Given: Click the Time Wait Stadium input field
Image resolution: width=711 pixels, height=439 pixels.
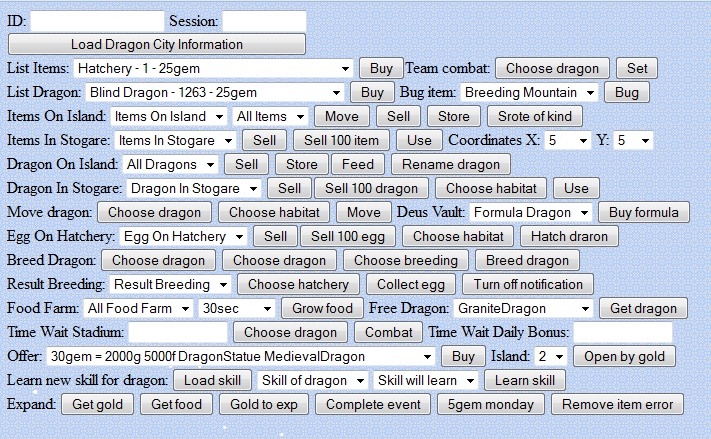Looking at the screenshot, I should [178, 332].
